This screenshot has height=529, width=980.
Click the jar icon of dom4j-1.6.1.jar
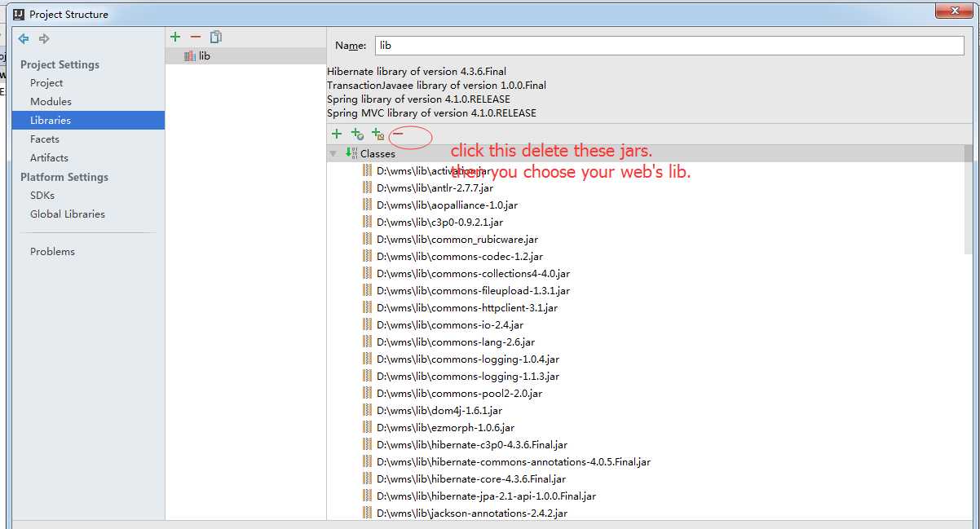(x=367, y=410)
